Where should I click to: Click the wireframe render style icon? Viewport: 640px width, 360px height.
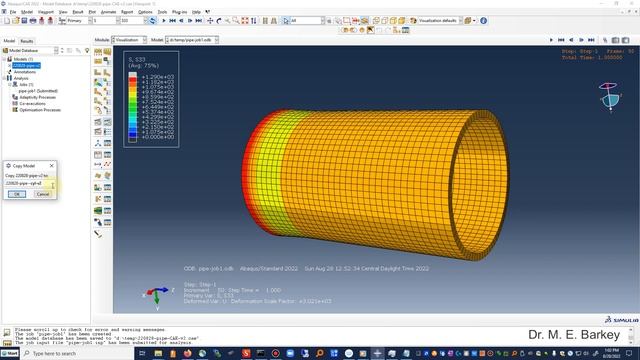pyautogui.click(x=376, y=20)
